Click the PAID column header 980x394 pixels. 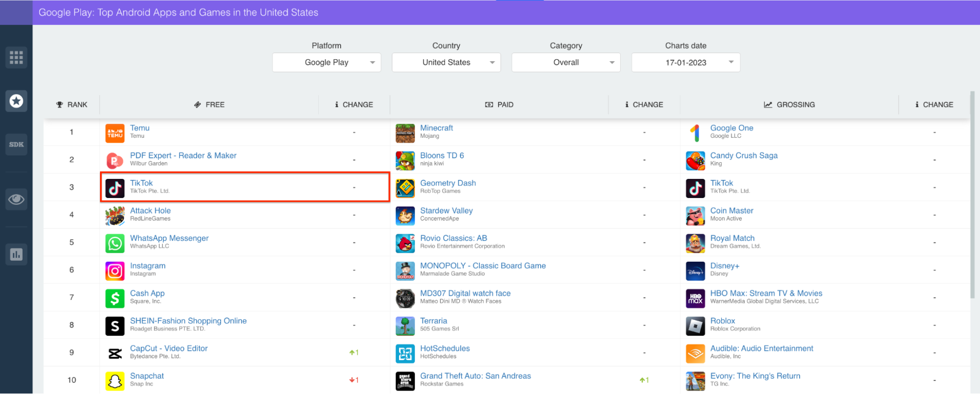499,104
